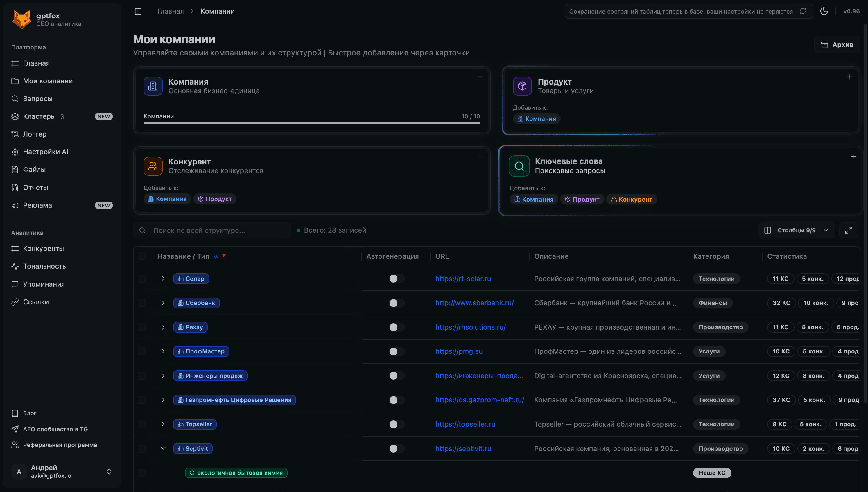The width and height of the screenshot is (868, 492).
Task: Expand table to fullscreen with the arrows icon
Action: pyautogui.click(x=849, y=230)
